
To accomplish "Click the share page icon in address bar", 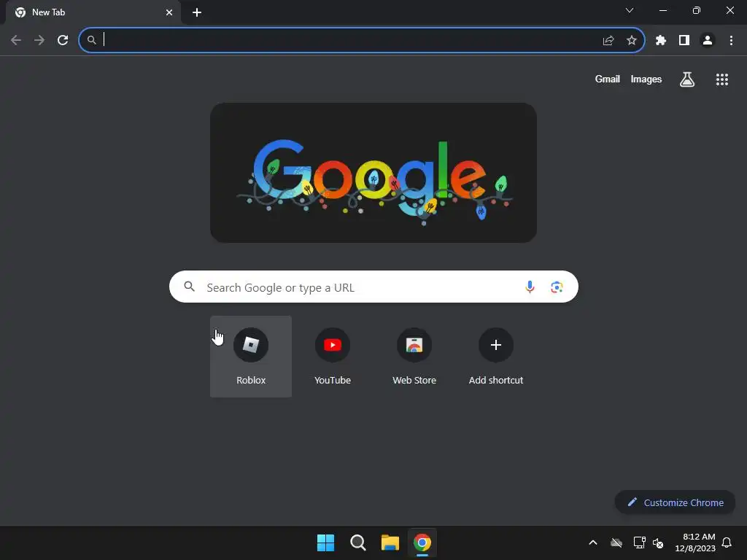I will point(608,41).
